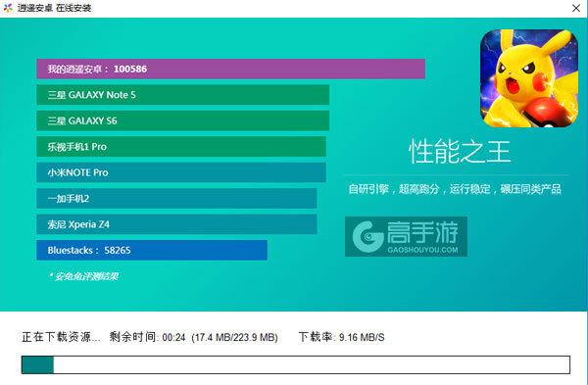Click the 自研引擎 slogan text
Screen dimensions: 588x385
[455, 189]
